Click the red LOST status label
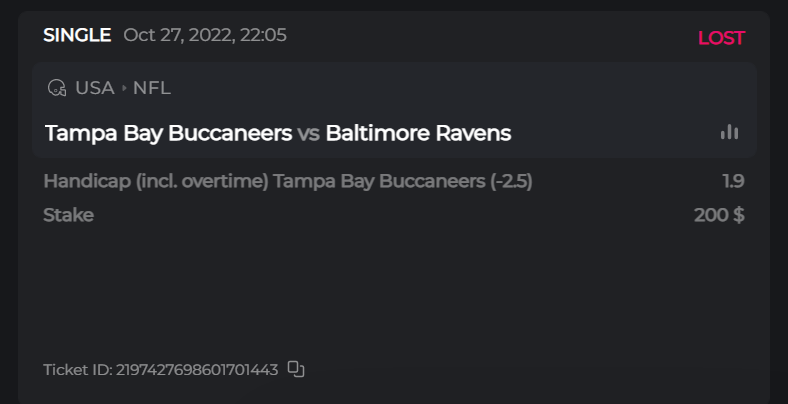788x404 pixels. [x=721, y=38]
